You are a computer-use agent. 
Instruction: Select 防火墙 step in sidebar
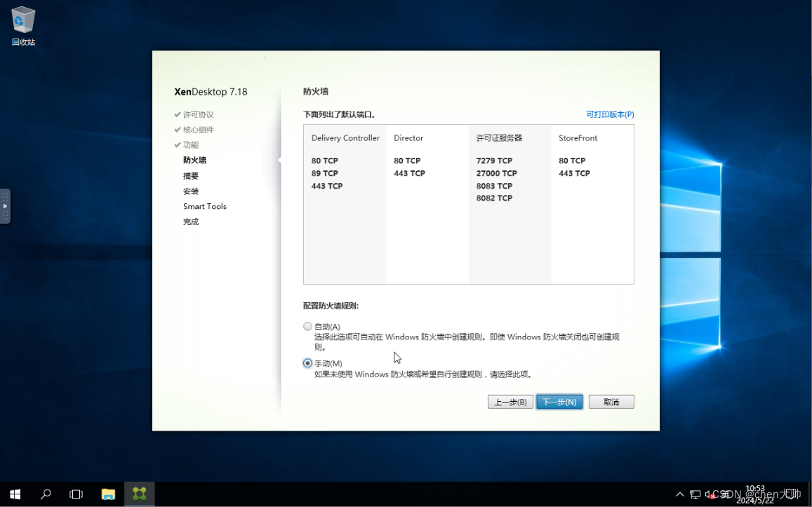click(x=194, y=160)
